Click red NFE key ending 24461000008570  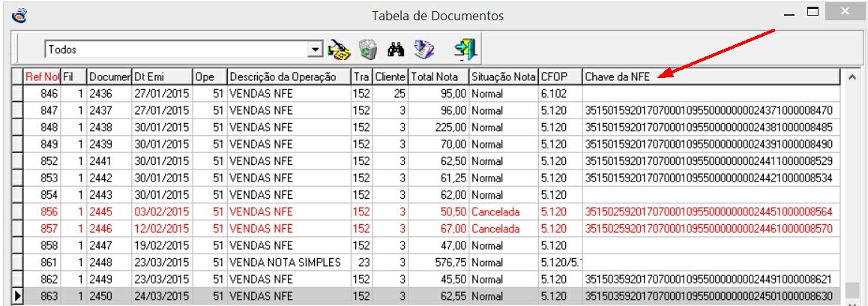pyautogui.click(x=708, y=229)
